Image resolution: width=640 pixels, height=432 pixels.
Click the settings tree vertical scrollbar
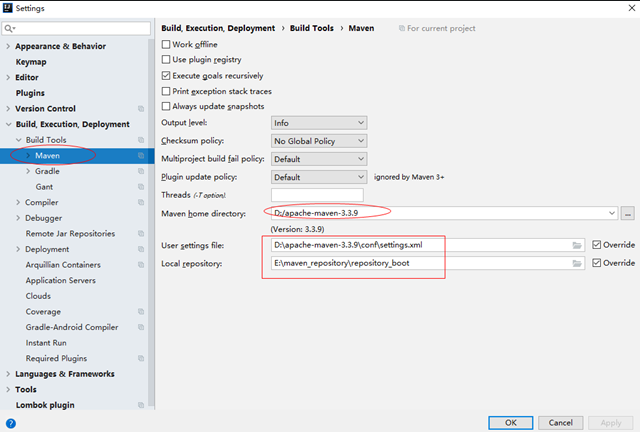point(152,223)
